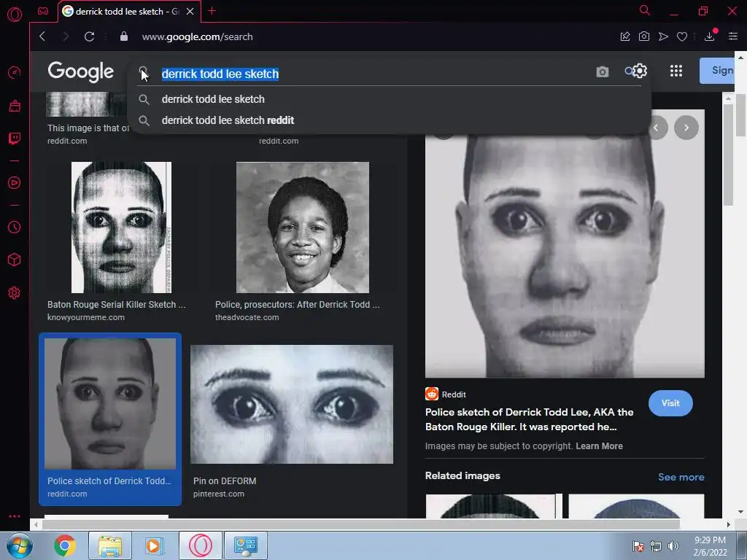Show next image in preview panel
This screenshot has width=747, height=560.
pos(686,128)
